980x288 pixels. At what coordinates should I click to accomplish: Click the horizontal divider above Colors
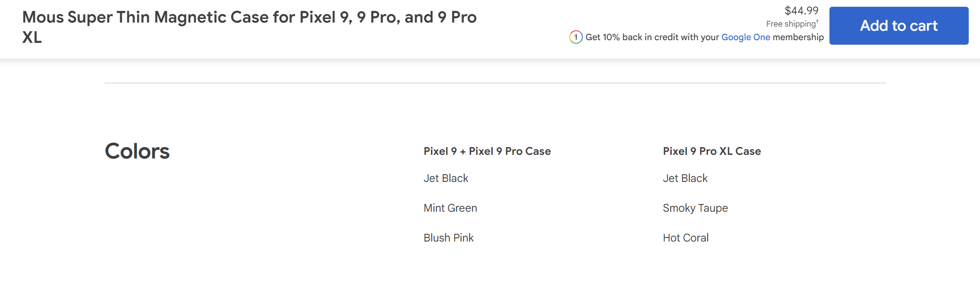tap(495, 83)
